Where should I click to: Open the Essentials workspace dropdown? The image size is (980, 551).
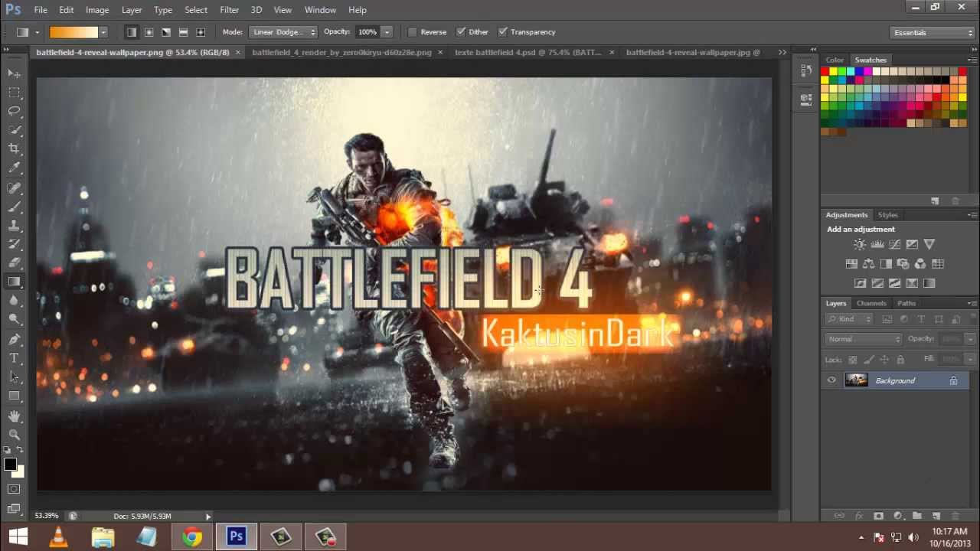(932, 32)
